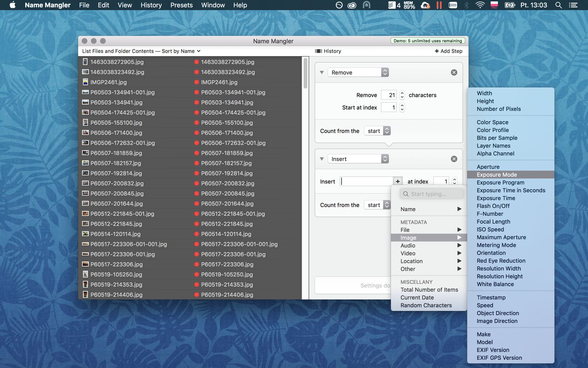
Task: Click the MEM 89% memory indicator
Action: point(409,5)
